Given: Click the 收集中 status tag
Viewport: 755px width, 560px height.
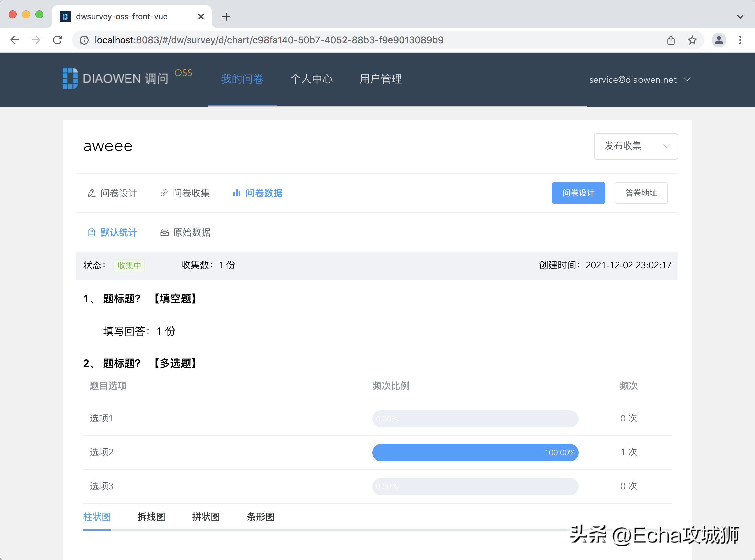Looking at the screenshot, I should (129, 265).
